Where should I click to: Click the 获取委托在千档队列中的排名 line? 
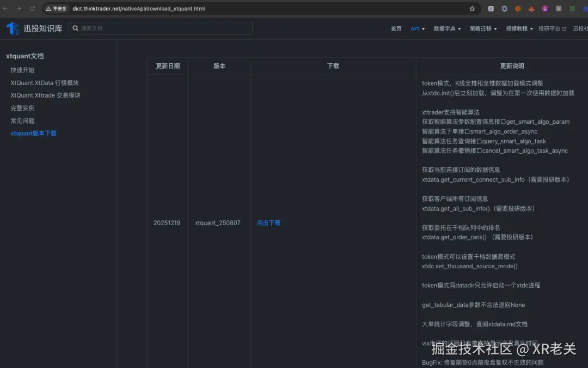461,227
